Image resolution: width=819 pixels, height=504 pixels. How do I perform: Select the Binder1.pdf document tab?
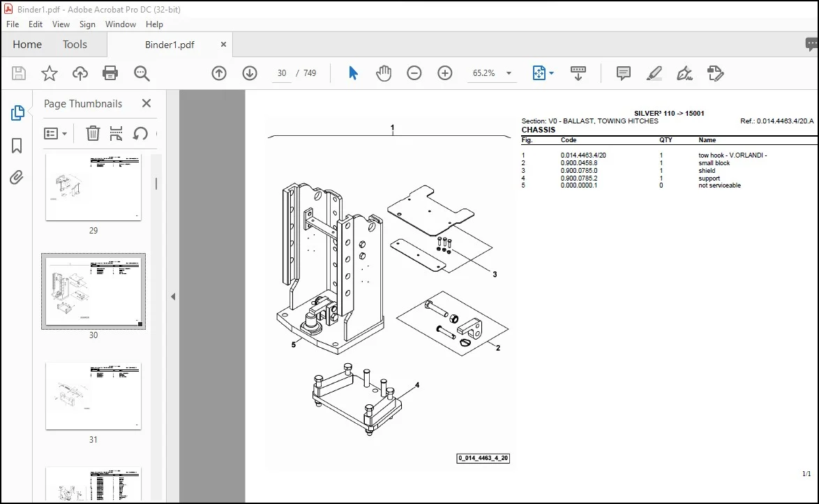170,45
